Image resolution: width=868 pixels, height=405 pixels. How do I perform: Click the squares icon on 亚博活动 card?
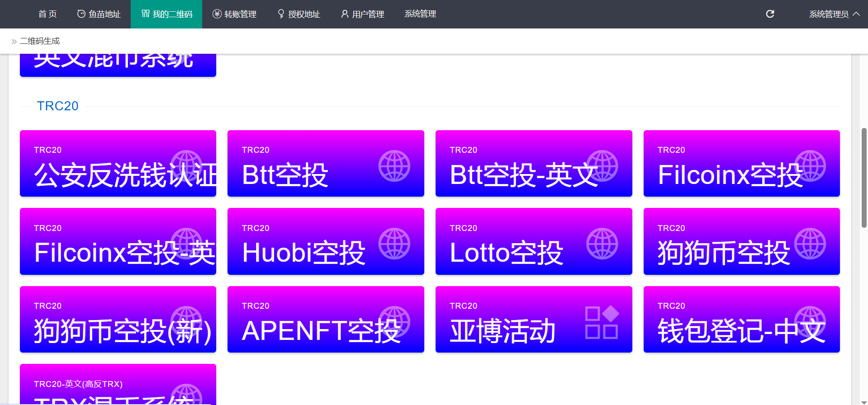[602, 322]
